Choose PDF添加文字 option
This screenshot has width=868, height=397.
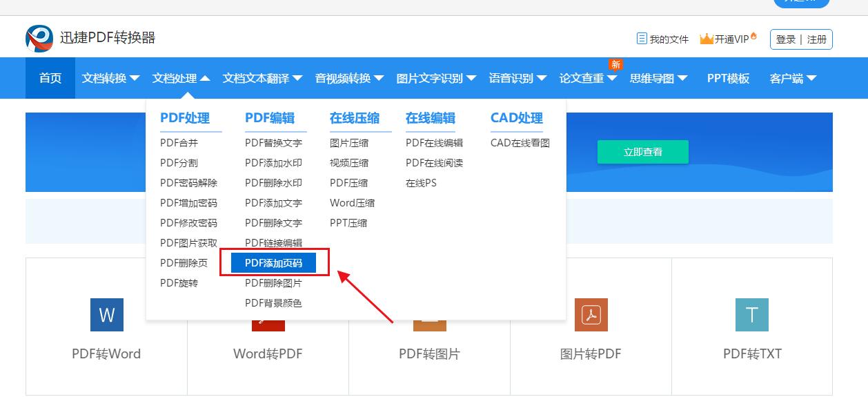pos(273,203)
